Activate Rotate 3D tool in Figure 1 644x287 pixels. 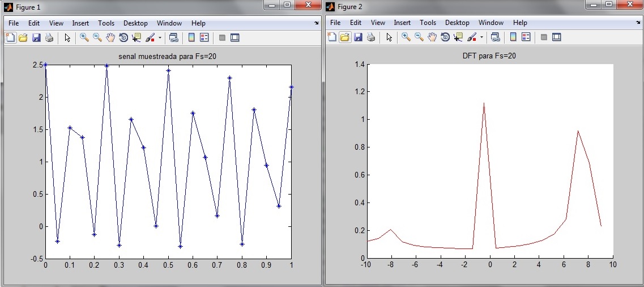coord(123,37)
